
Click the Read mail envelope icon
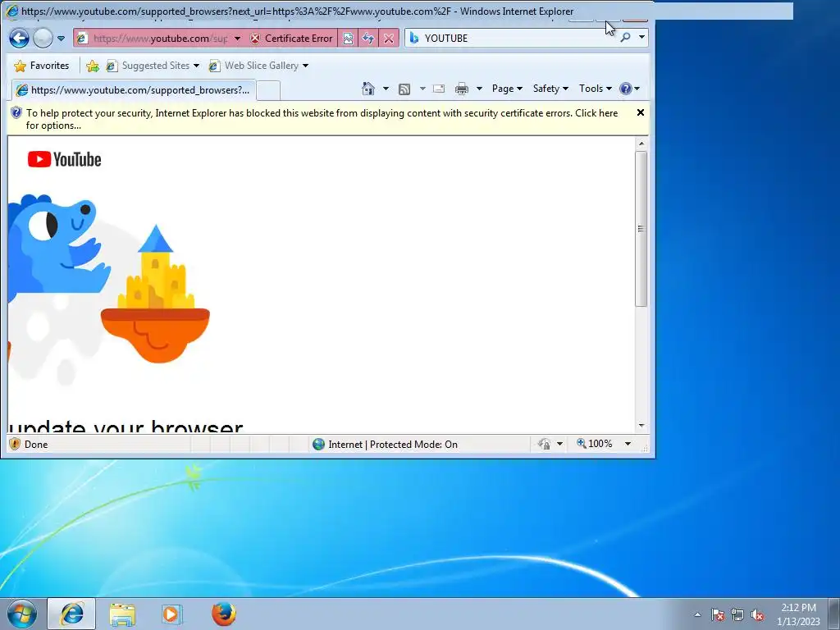439,89
